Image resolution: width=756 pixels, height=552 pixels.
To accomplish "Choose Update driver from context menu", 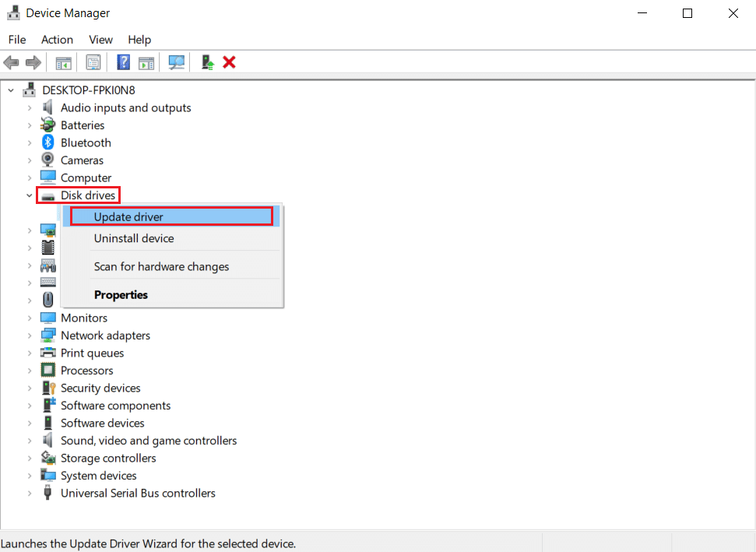I will coord(171,217).
